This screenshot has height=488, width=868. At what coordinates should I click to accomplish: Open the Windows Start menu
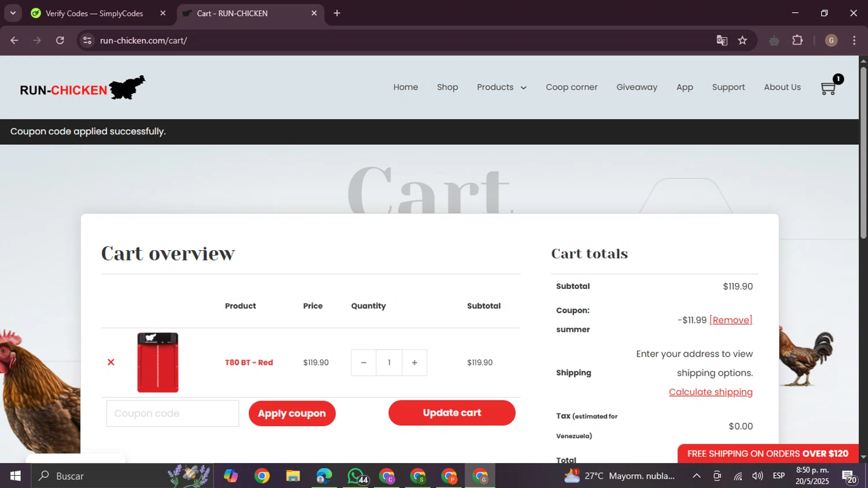pyautogui.click(x=16, y=476)
